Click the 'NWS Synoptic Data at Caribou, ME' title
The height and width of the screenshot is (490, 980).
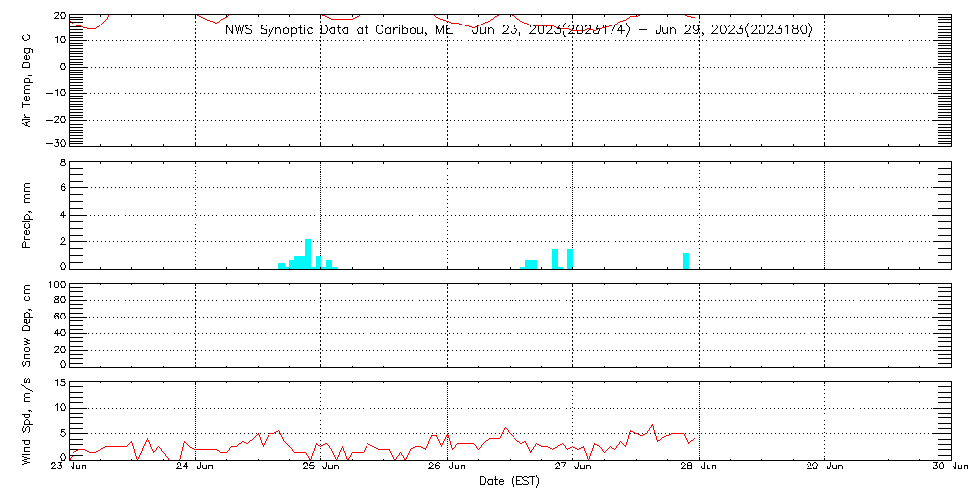coord(340,30)
